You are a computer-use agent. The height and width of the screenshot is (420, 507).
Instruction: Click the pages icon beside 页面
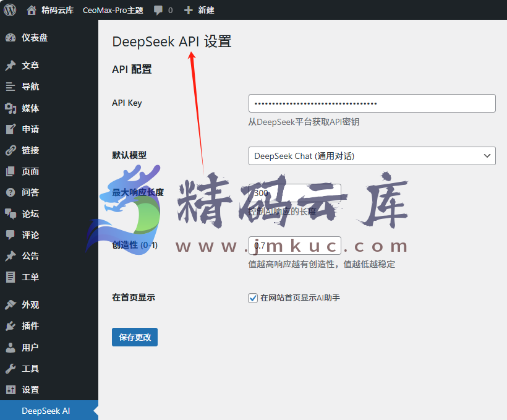click(11, 171)
